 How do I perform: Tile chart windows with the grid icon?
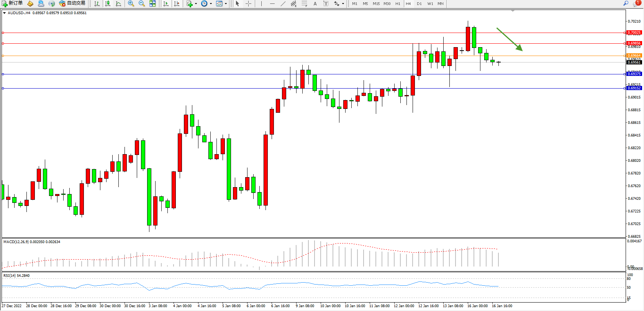pos(152,3)
